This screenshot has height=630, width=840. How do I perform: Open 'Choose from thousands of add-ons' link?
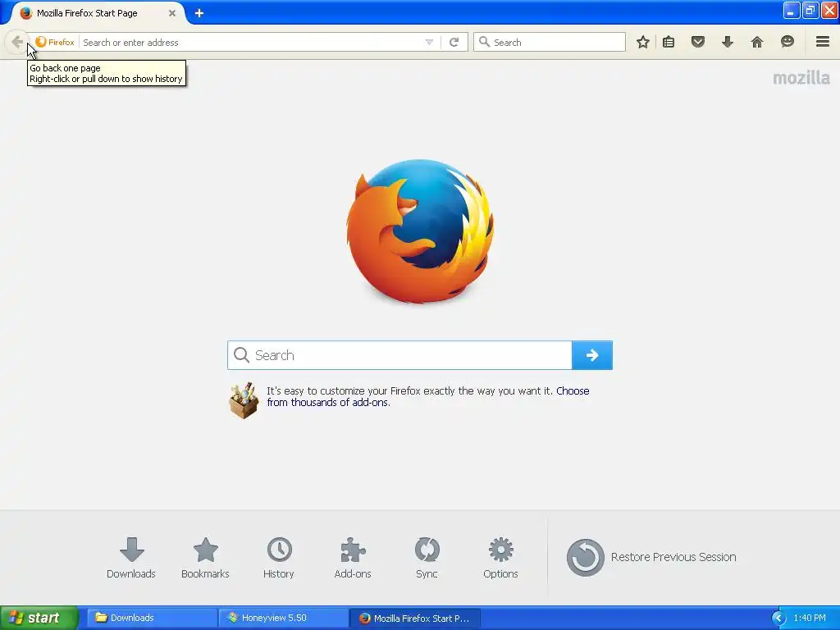tap(428, 396)
